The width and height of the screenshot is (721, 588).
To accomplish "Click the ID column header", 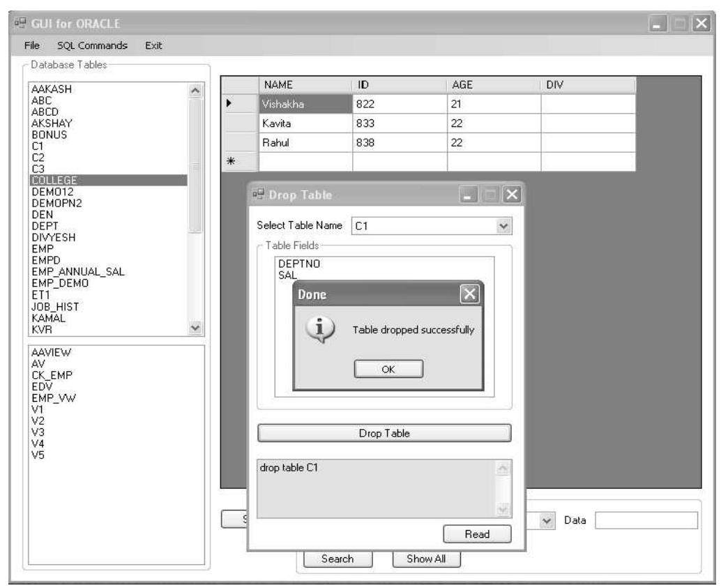I will click(400, 84).
